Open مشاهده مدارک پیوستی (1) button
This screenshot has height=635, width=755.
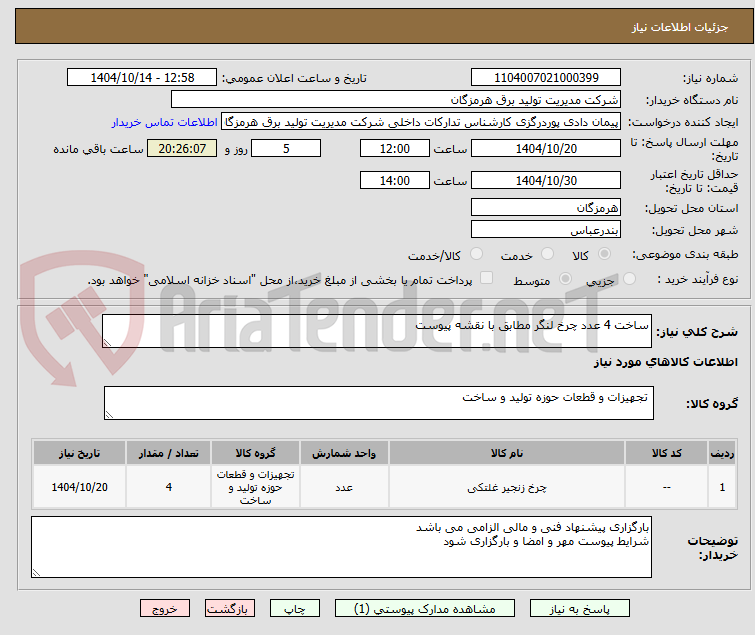point(425,609)
